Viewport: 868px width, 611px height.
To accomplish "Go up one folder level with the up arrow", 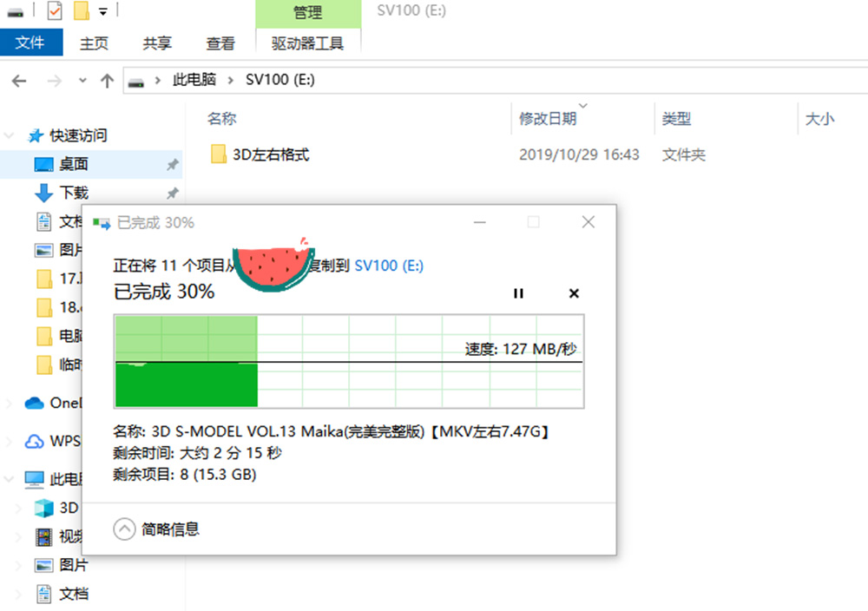I will tap(107, 82).
